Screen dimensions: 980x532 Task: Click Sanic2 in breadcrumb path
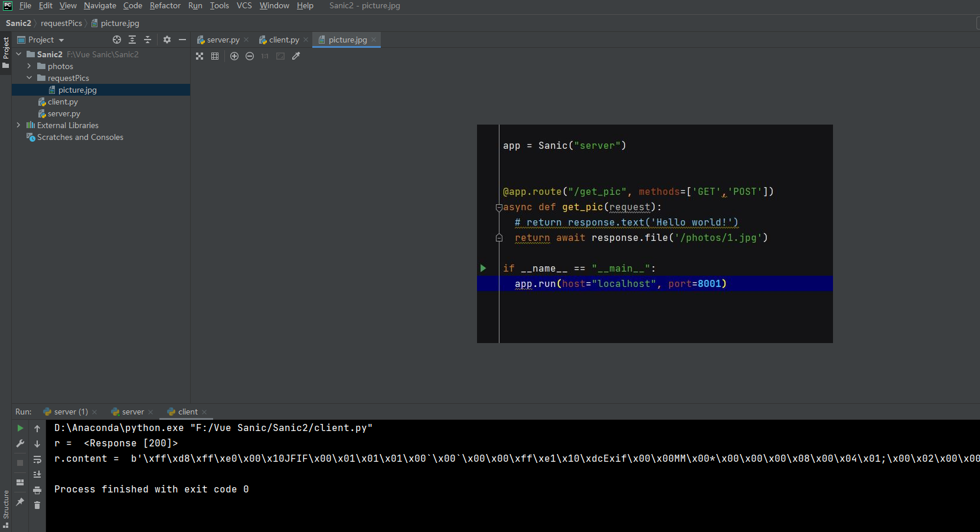pos(18,23)
